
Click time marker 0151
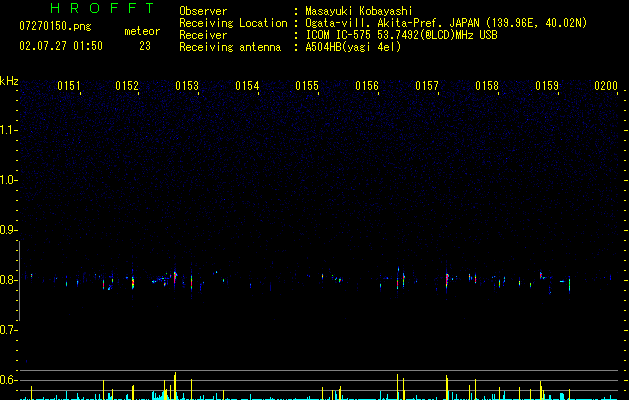[x=69, y=85]
